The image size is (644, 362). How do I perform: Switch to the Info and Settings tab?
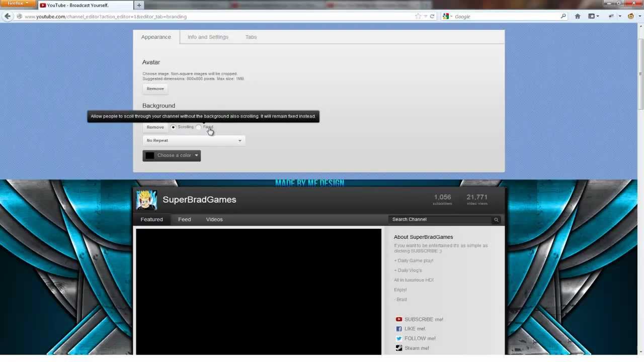coord(208,37)
